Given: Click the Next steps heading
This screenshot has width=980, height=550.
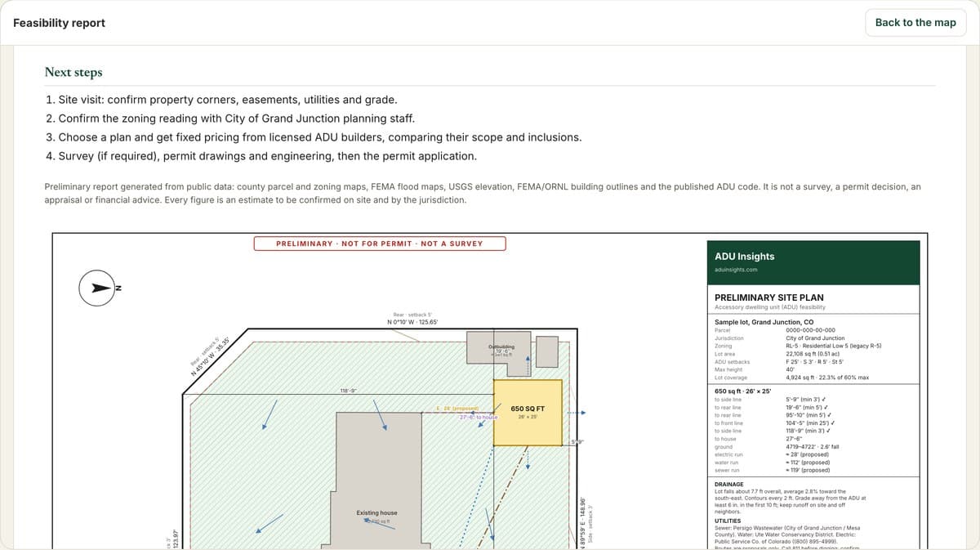Looking at the screenshot, I should (73, 72).
